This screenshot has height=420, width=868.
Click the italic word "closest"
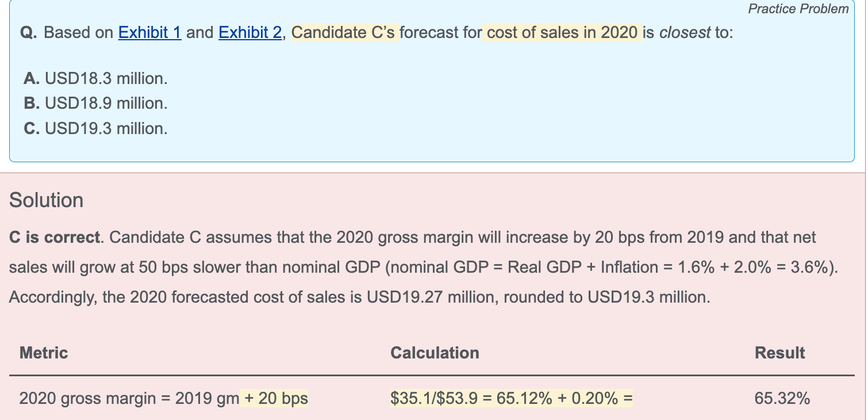(x=685, y=33)
